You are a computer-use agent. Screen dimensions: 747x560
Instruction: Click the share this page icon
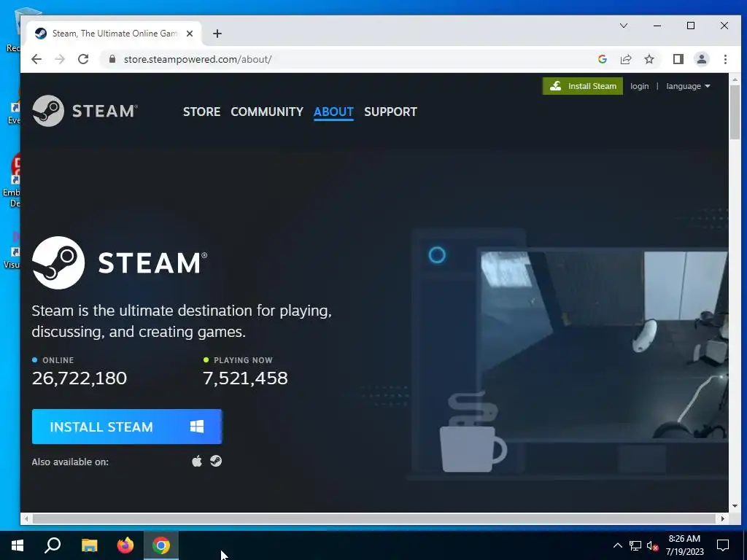point(625,59)
